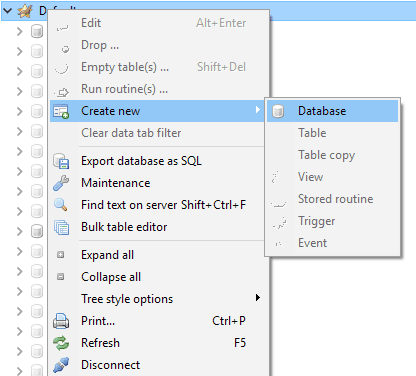Image resolution: width=416 pixels, height=376 pixels.
Task: Select Run routine(s) ... entry
Action: 157,89
